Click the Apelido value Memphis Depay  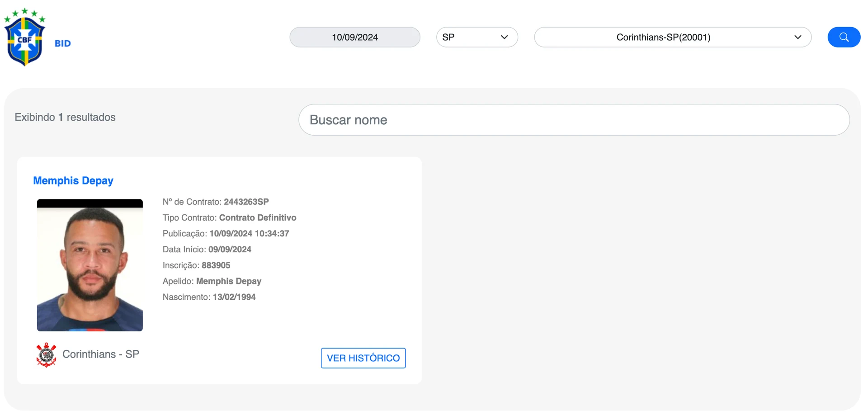point(229,281)
